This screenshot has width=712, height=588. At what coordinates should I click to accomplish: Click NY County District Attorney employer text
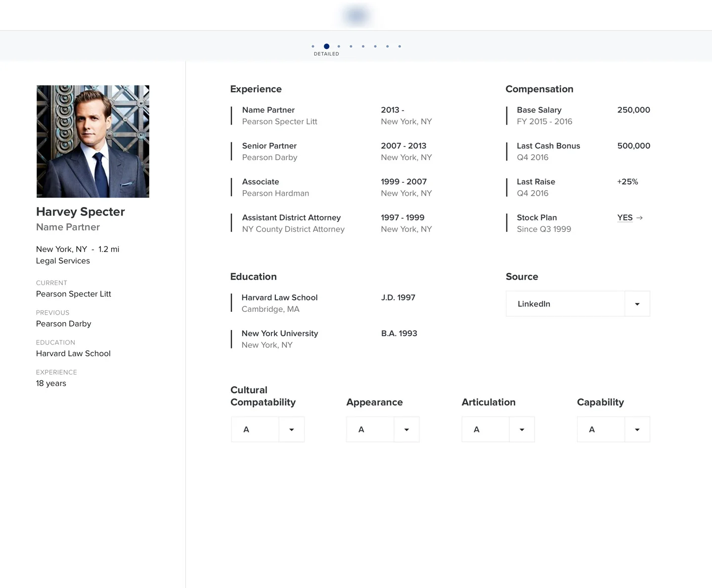tap(293, 229)
